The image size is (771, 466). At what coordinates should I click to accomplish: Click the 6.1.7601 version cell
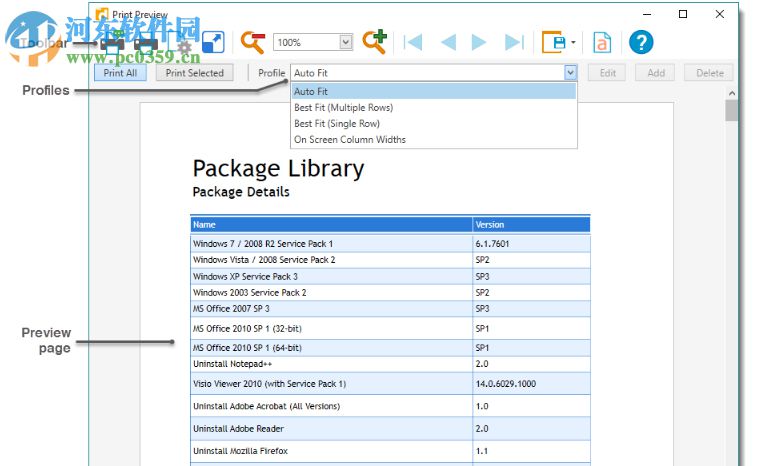click(x=531, y=244)
